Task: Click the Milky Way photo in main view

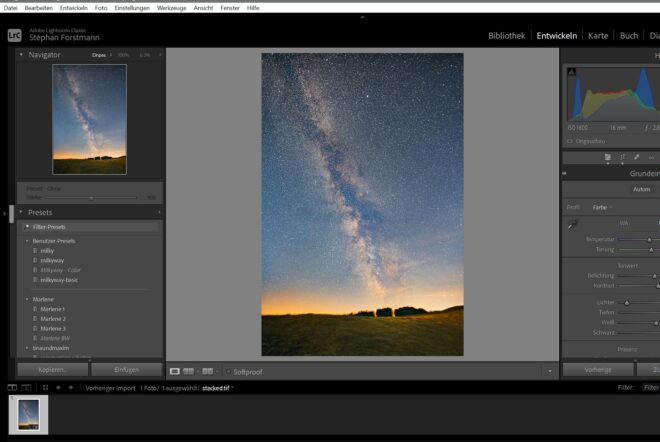Action: [x=362, y=204]
